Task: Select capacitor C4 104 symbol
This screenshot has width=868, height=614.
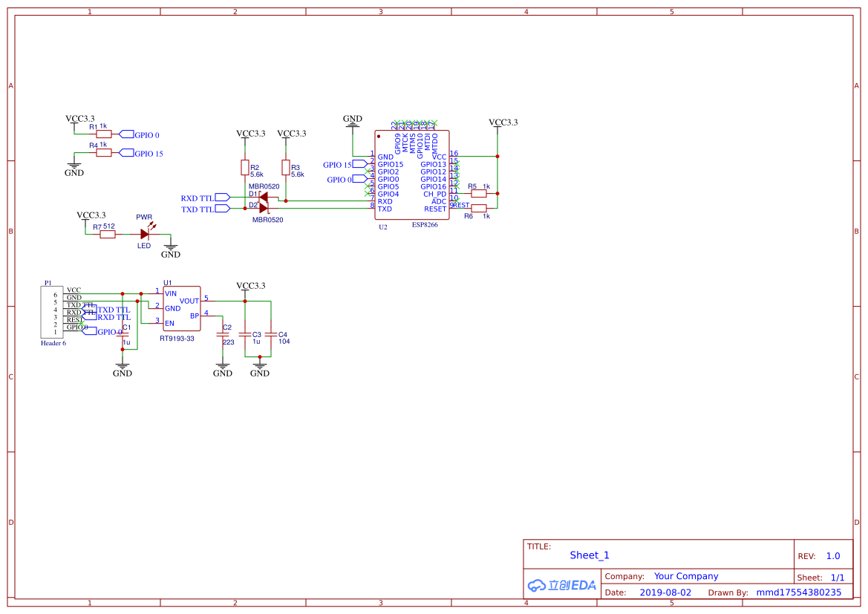Action: [x=271, y=334]
